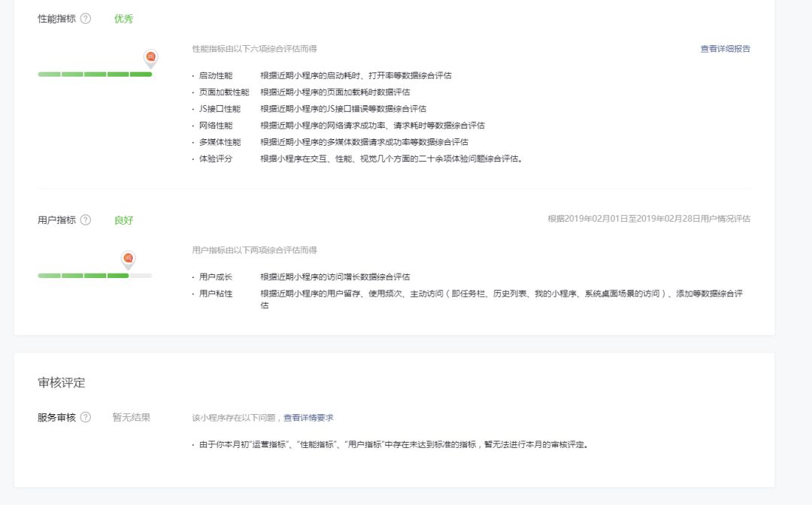The height and width of the screenshot is (505, 812).
Task: Click the 暂无结果 status text
Action: point(129,417)
